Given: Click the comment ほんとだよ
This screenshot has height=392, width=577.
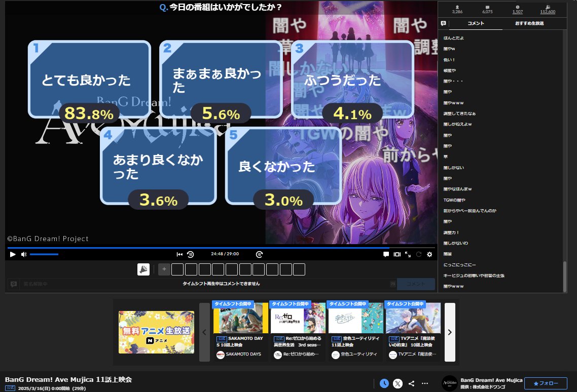Looking at the screenshot, I should (454, 38).
